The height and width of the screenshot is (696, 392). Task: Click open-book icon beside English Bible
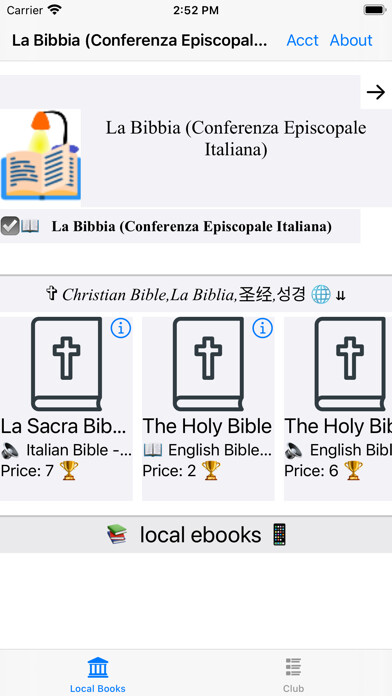tap(153, 450)
